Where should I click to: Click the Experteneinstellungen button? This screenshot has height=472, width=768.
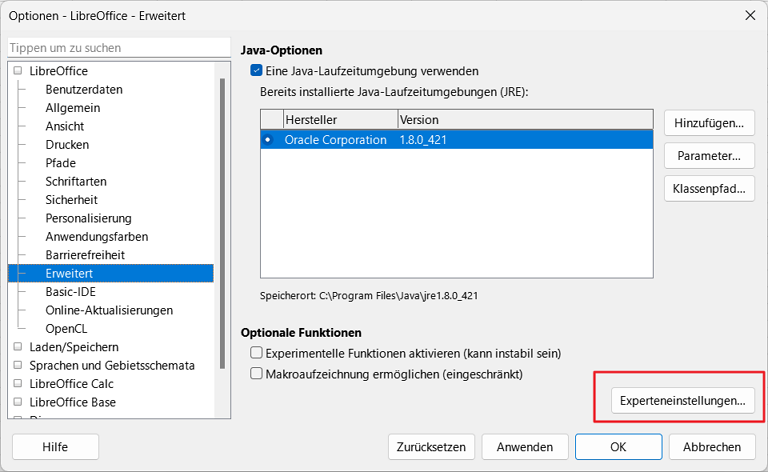(x=683, y=401)
